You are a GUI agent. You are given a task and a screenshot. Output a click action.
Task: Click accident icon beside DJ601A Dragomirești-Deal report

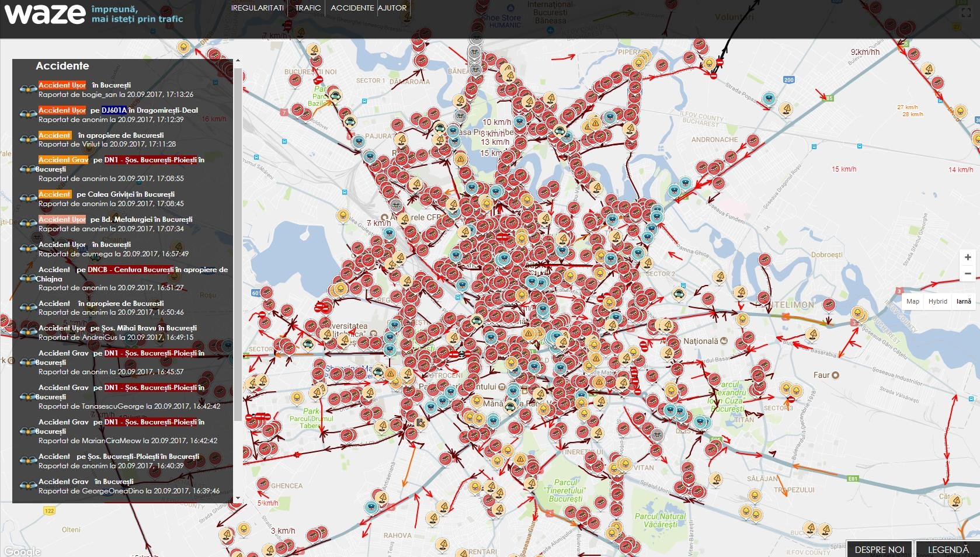(x=28, y=114)
